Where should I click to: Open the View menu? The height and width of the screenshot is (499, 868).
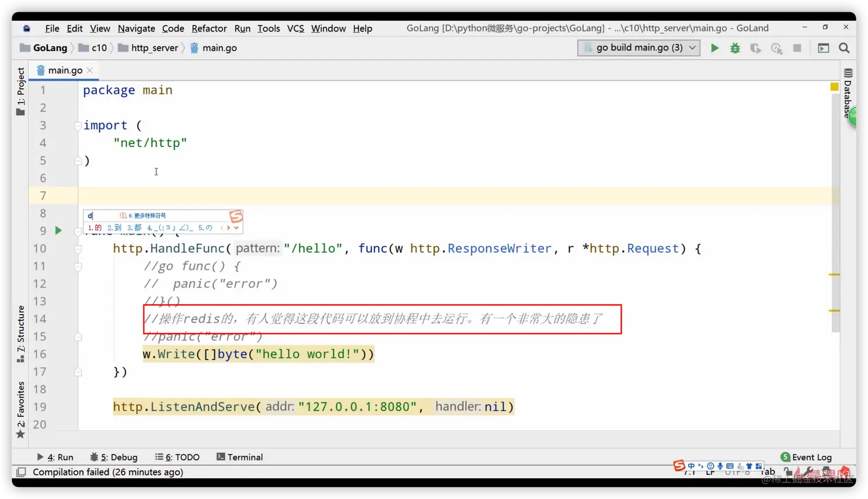coord(100,28)
